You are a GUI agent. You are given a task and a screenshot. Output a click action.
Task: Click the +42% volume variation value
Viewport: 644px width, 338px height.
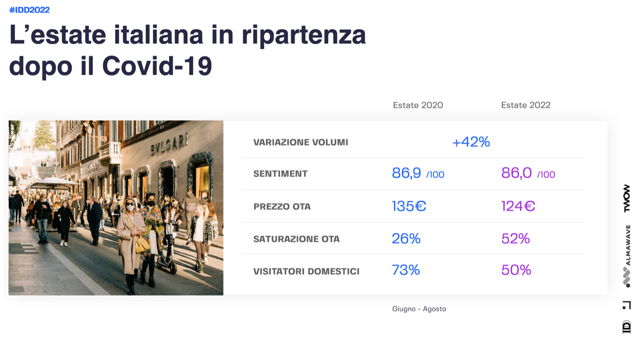pos(471,142)
